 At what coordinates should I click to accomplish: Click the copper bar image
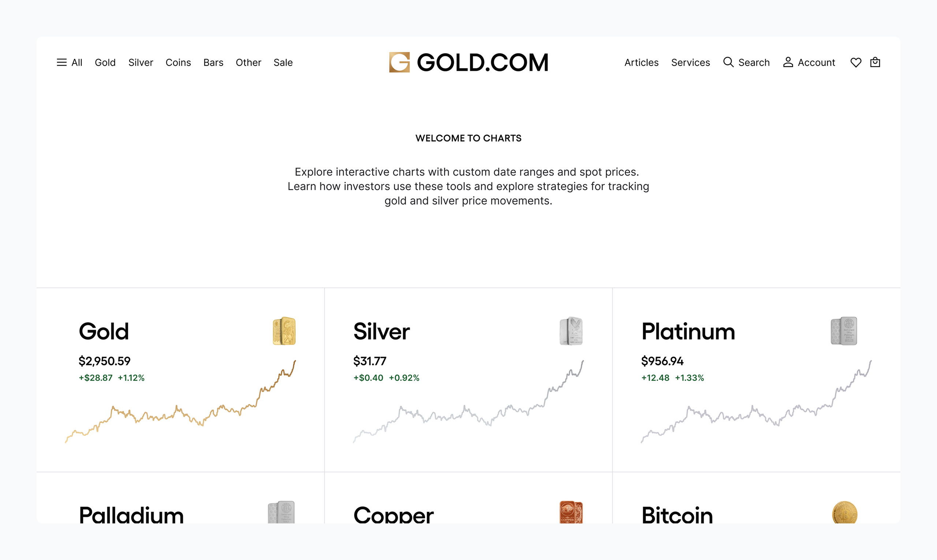click(x=571, y=512)
